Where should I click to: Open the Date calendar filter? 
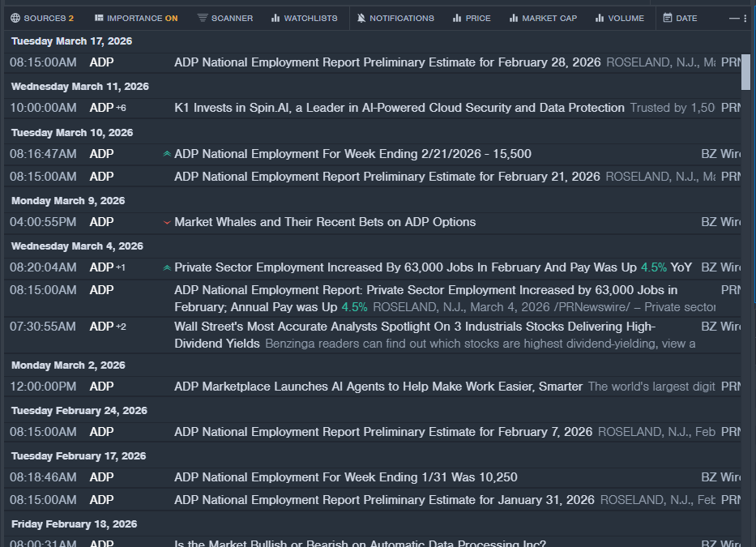click(x=680, y=18)
